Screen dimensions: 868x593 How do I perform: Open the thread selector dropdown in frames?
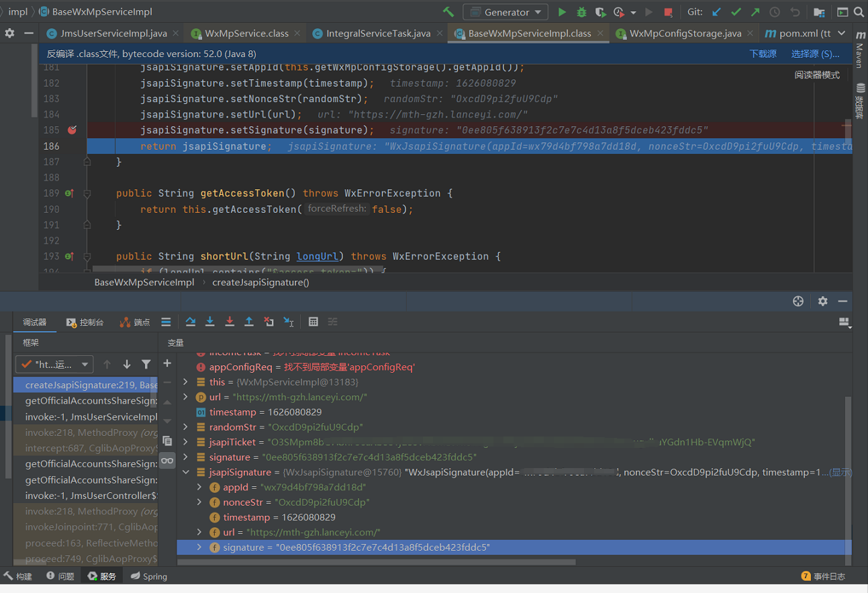click(x=54, y=365)
